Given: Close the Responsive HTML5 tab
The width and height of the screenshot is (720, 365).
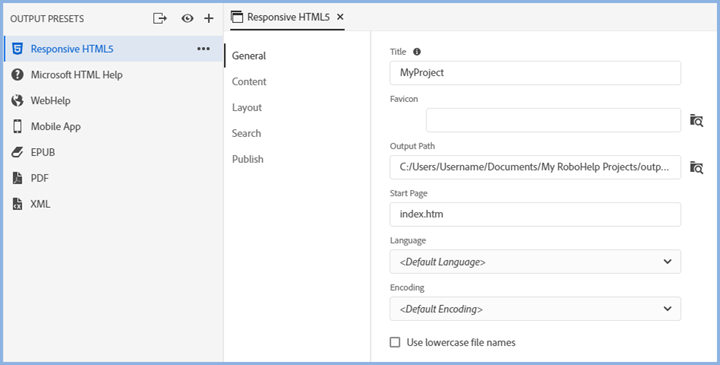Looking at the screenshot, I should point(340,17).
